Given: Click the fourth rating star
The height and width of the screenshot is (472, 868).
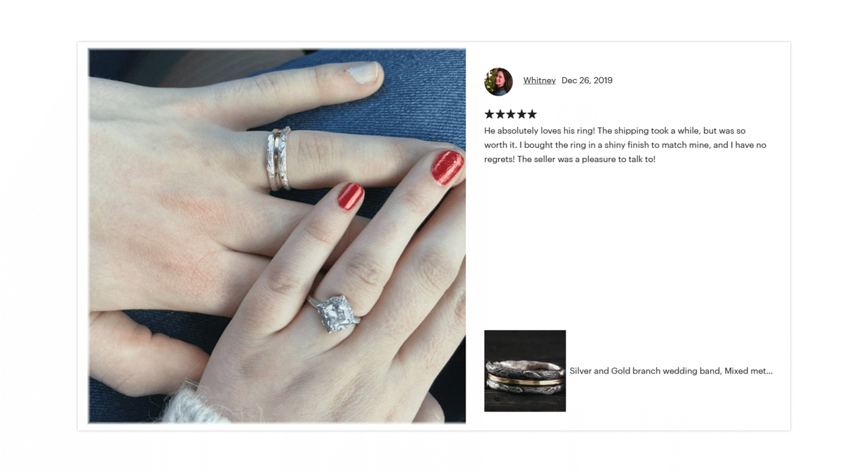Looking at the screenshot, I should coord(522,114).
